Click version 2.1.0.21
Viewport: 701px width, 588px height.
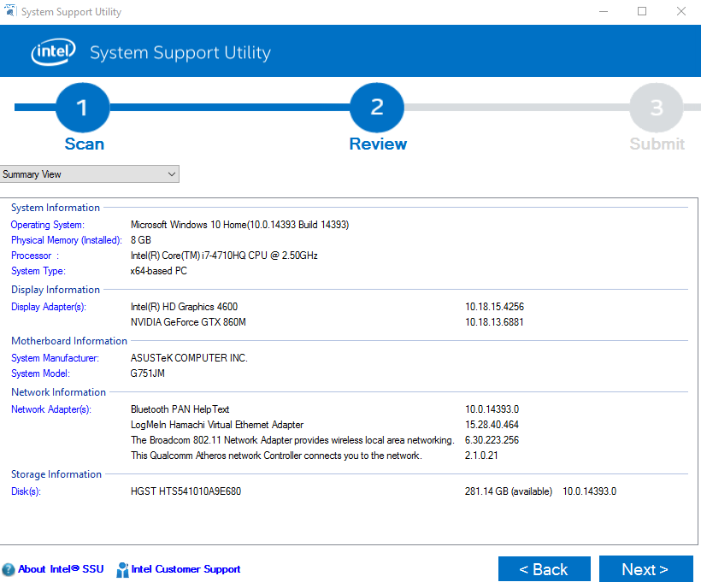(x=481, y=456)
